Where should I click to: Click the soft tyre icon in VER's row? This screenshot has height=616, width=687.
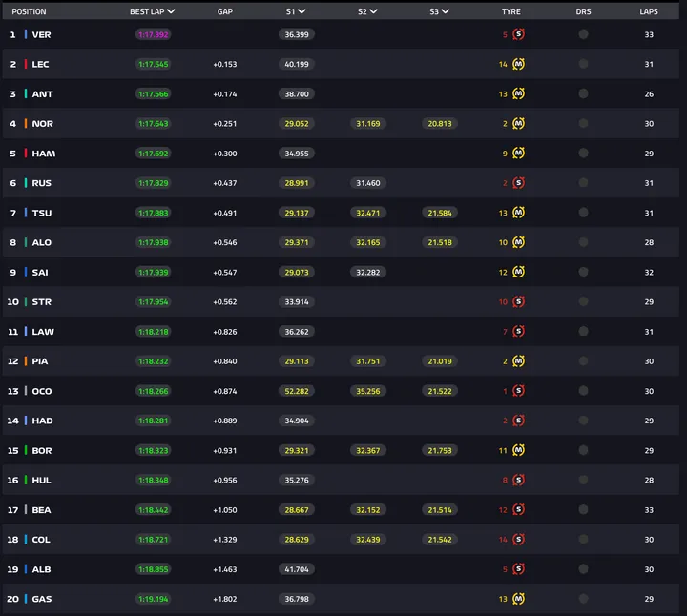click(518, 34)
